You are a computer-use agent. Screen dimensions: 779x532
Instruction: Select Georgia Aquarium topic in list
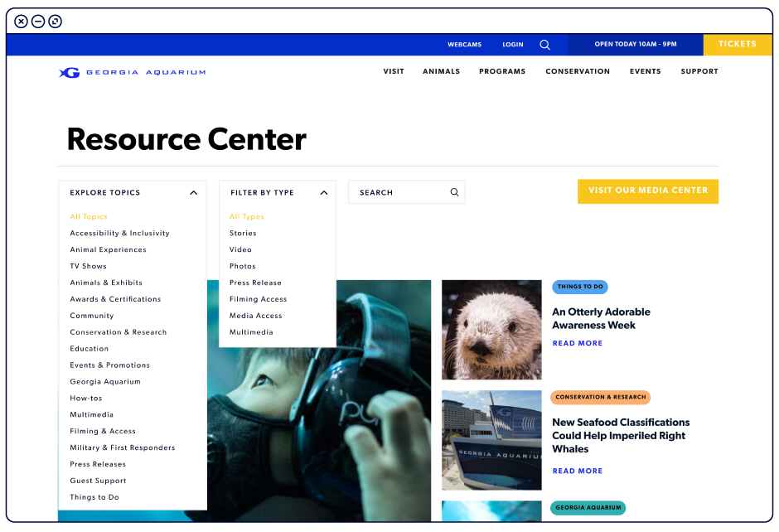point(105,381)
